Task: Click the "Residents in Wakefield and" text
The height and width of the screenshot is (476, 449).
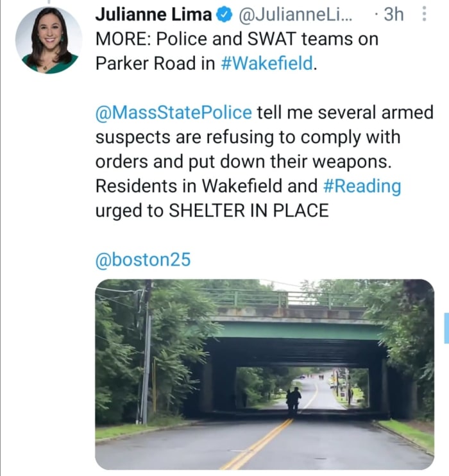Action: [x=207, y=186]
